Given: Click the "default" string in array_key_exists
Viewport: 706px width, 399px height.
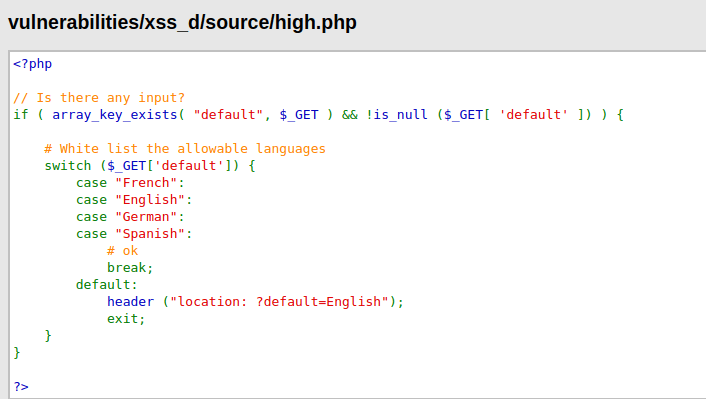Looking at the screenshot, I should coord(228,115).
